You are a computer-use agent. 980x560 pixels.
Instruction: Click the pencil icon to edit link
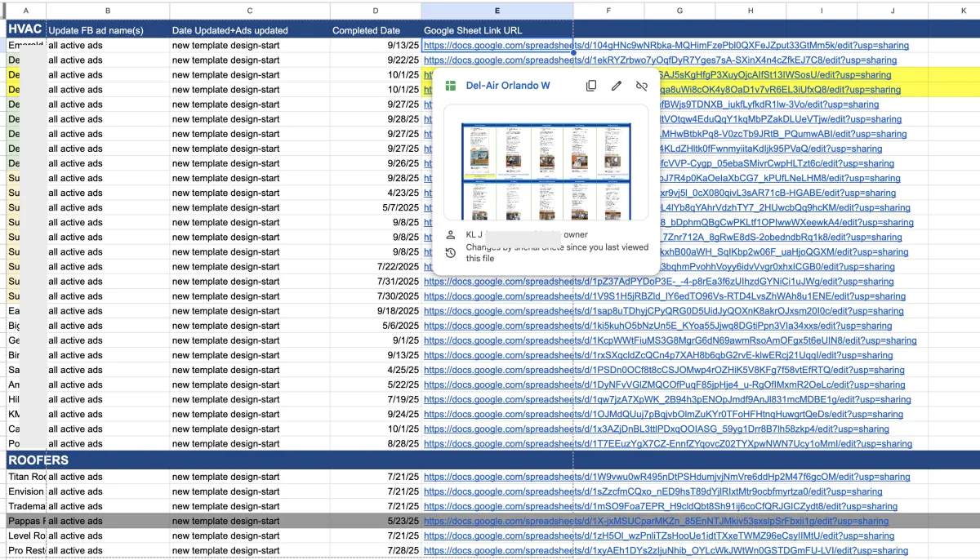[x=617, y=86]
